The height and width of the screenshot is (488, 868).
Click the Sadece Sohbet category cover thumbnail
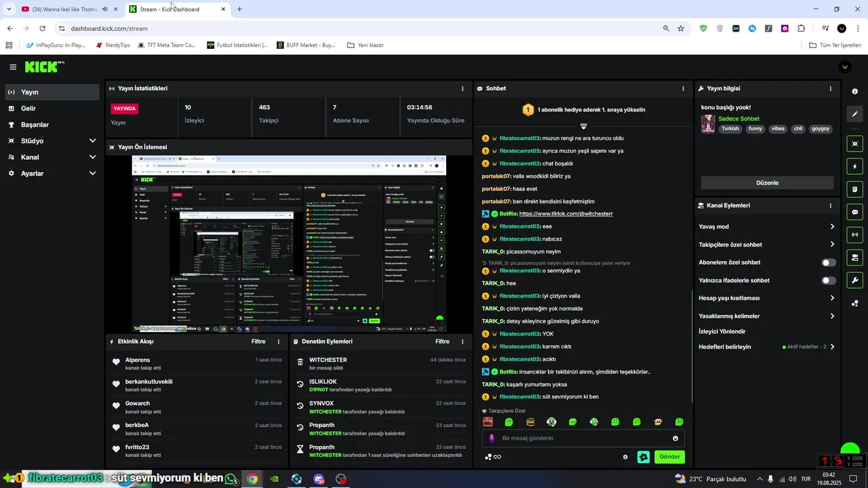(x=708, y=124)
